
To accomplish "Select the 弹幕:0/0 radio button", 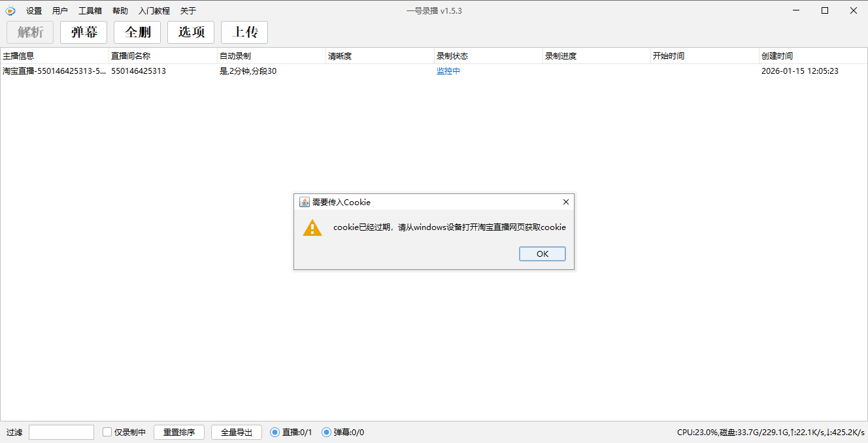I will (x=325, y=432).
